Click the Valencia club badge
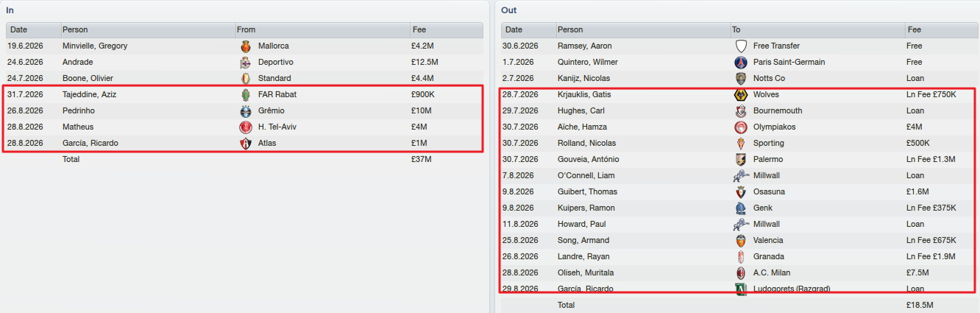Viewport: 980px width, 313px height. pyautogui.click(x=741, y=240)
